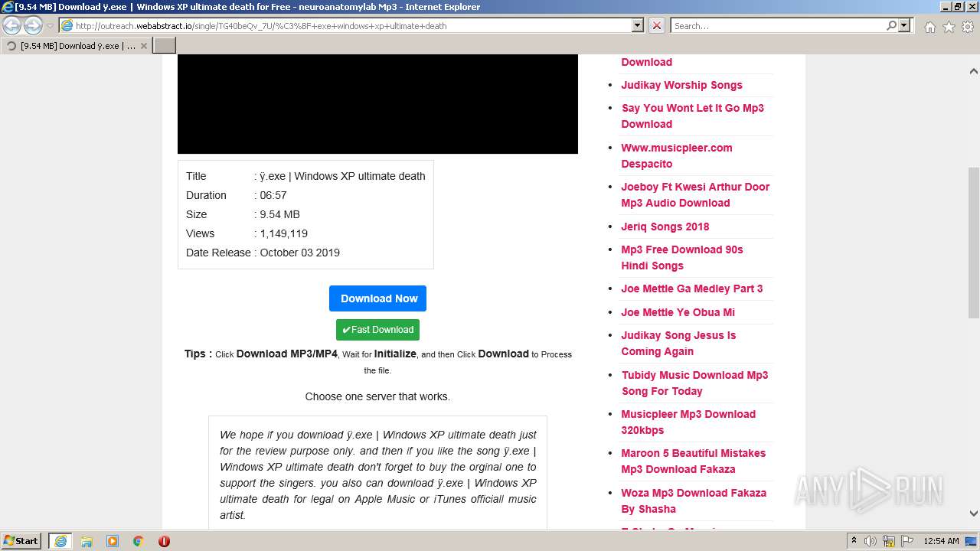Click the volume speaker tray icon
Image resolution: width=980 pixels, height=551 pixels.
pos(871,541)
